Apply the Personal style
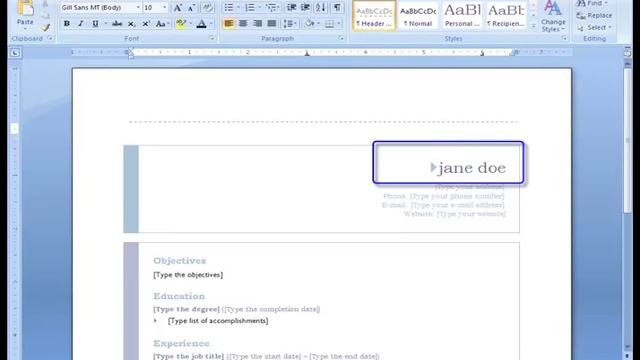640x360 pixels. tap(462, 16)
